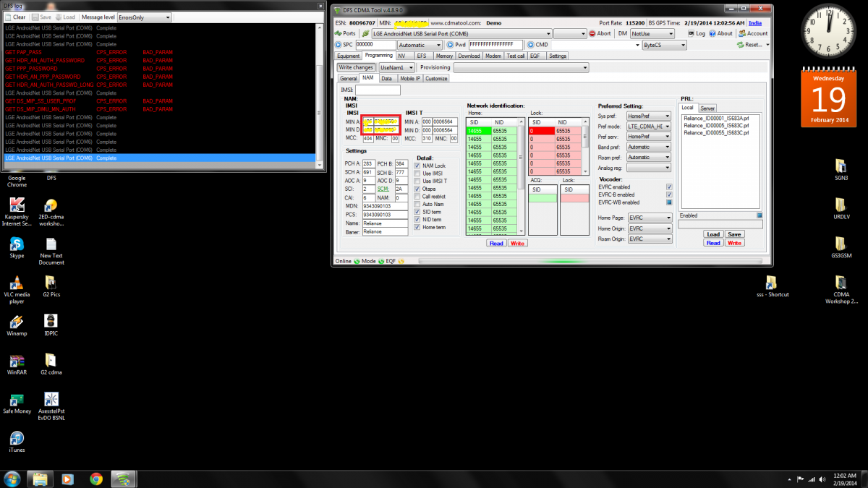Open the Mobile IP sub-tab
The width and height of the screenshot is (868, 488).
pyautogui.click(x=409, y=78)
